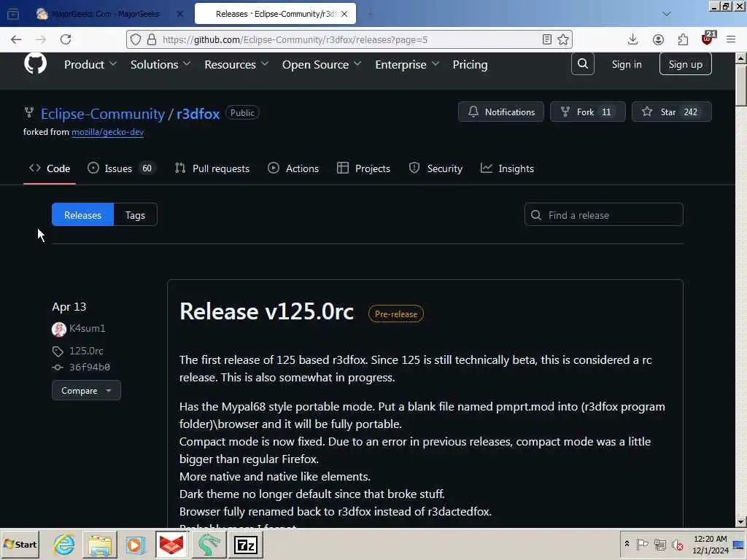Click the Firefox View icon
The width and height of the screenshot is (747, 560).
[x=13, y=14]
